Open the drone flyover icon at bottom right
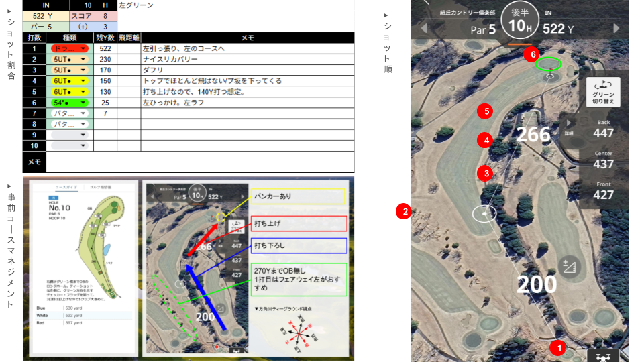The width and height of the screenshot is (644, 362). point(602,356)
